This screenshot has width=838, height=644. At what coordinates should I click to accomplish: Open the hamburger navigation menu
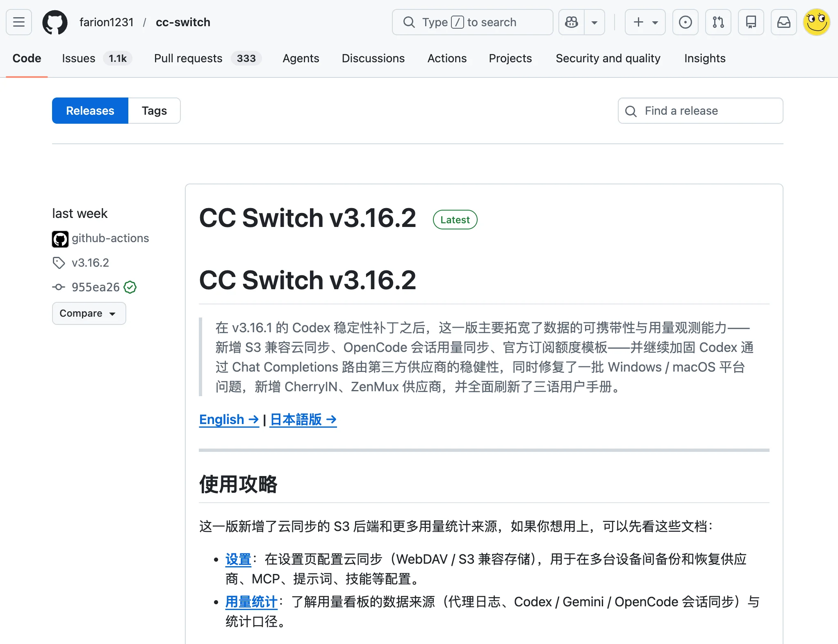19,22
